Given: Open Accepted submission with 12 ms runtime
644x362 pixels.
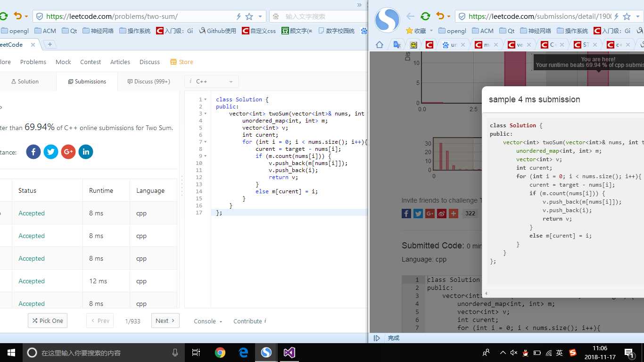Looking at the screenshot, I should [x=32, y=281].
